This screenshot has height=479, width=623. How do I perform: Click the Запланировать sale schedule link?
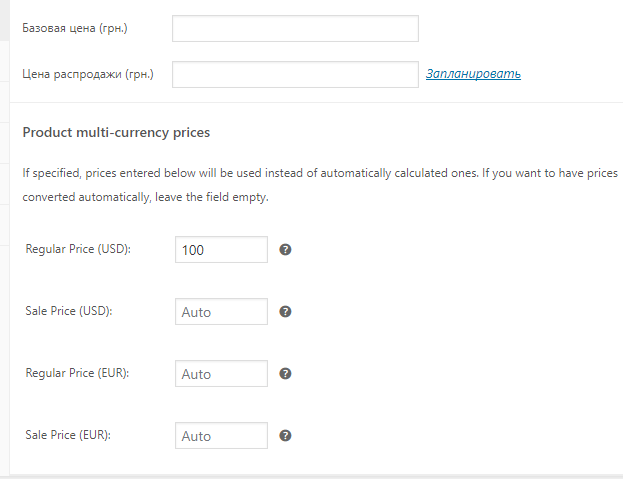click(473, 74)
